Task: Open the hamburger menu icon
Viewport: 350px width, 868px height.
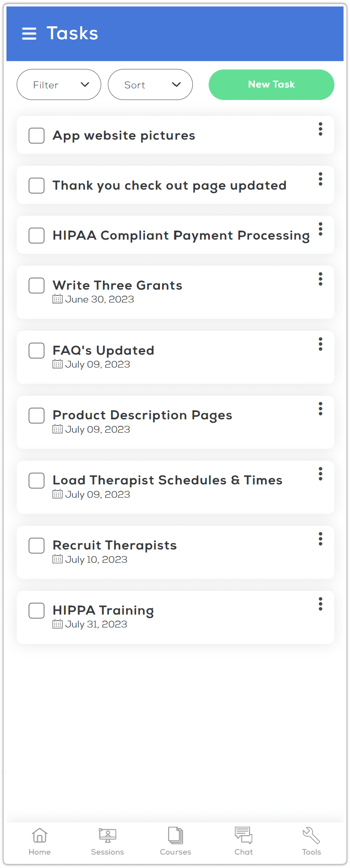Action: (x=29, y=34)
